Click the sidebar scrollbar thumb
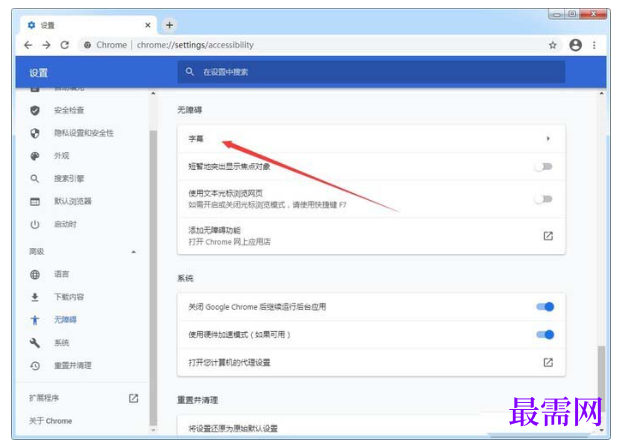 point(153,277)
